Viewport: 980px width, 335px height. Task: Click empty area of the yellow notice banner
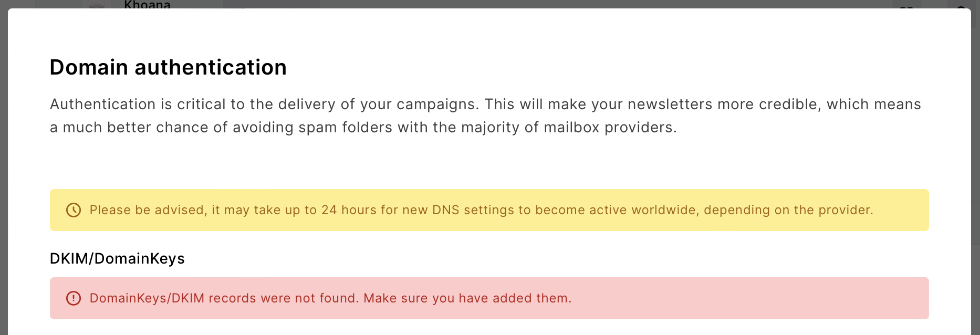tap(901, 210)
